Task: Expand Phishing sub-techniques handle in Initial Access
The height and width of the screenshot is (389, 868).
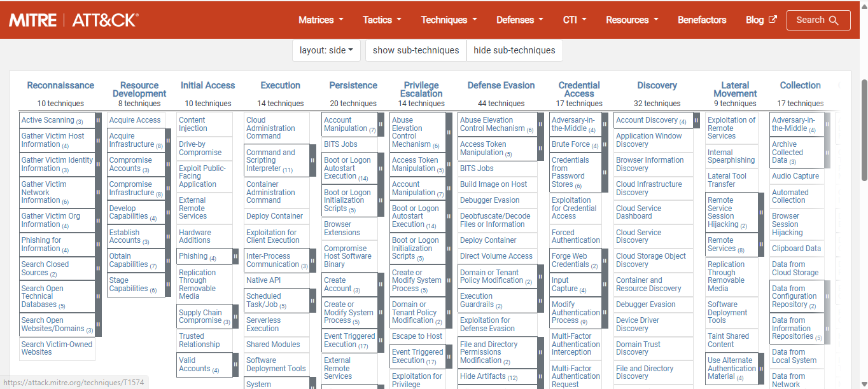Action: point(235,257)
